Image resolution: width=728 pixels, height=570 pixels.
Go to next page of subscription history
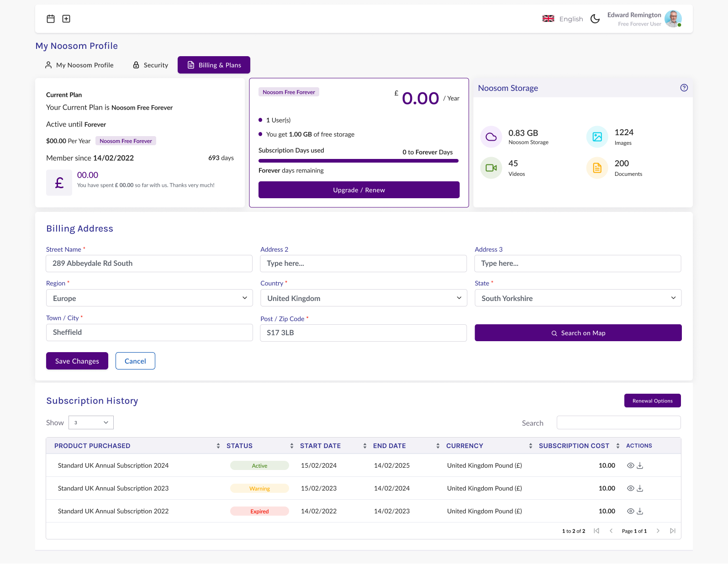[x=658, y=531]
